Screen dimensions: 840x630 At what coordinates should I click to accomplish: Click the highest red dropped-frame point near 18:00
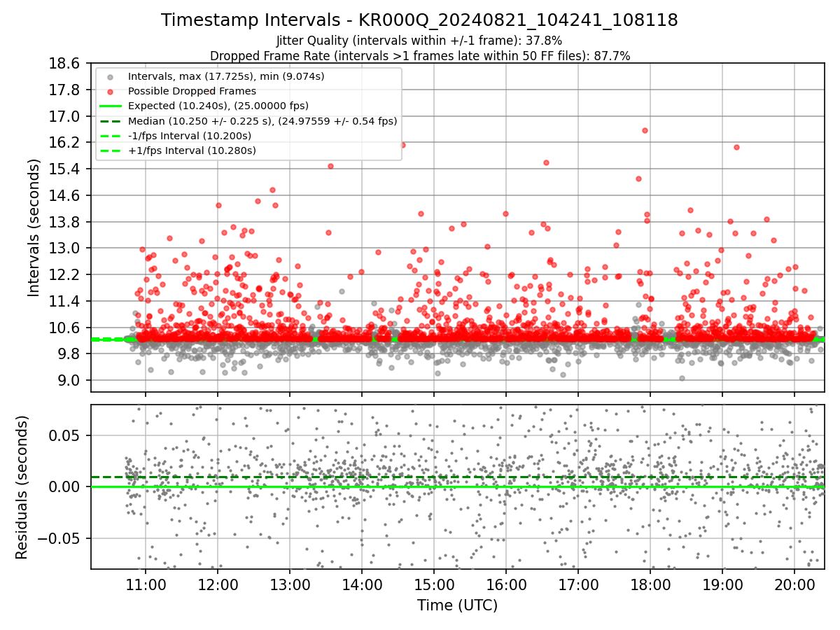pyautogui.click(x=645, y=130)
